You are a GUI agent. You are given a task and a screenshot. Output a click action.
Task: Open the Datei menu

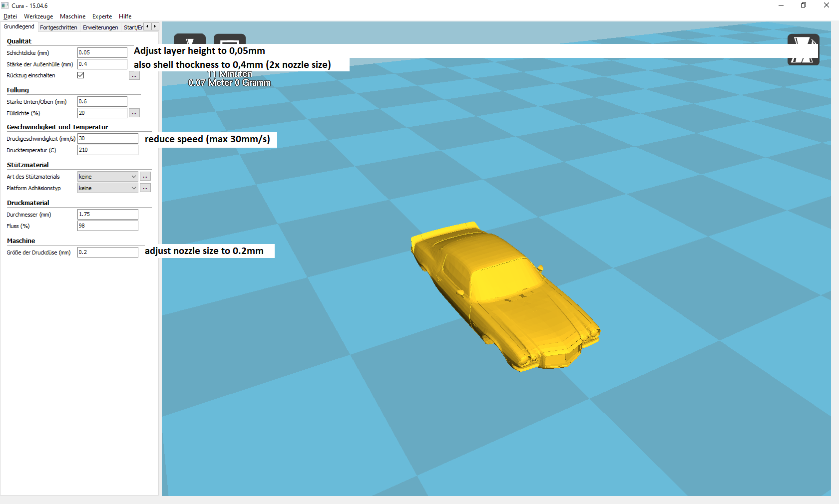pyautogui.click(x=10, y=16)
